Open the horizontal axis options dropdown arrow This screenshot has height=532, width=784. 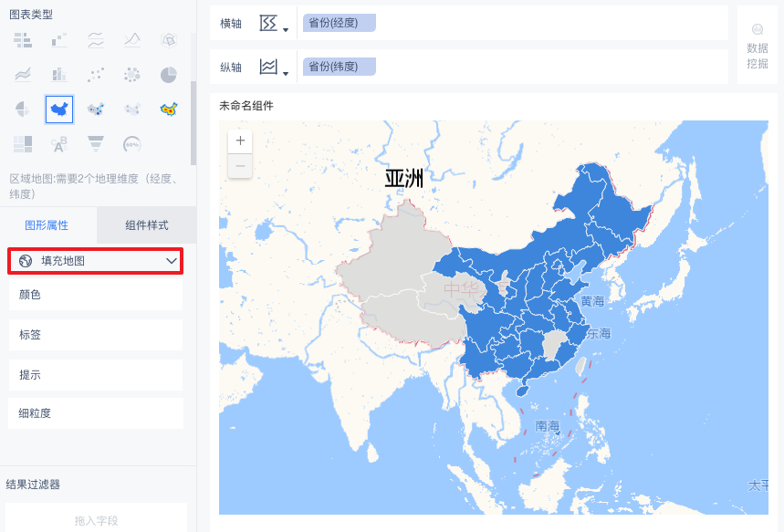(286, 30)
